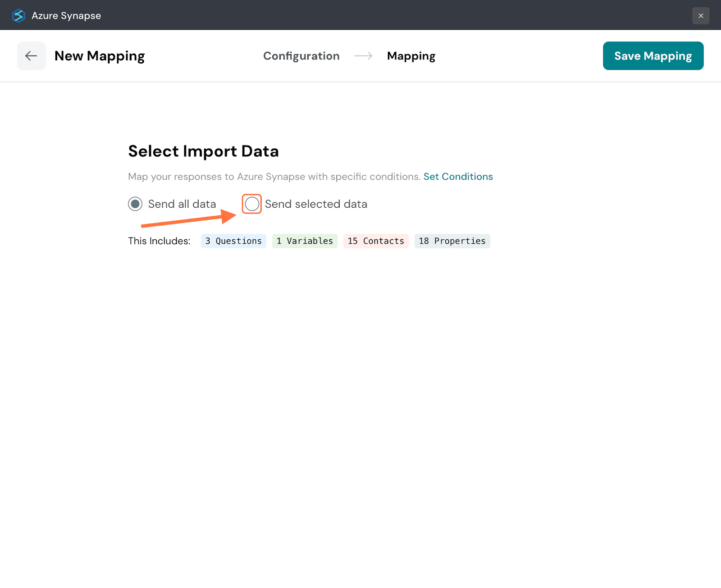
Task: Click the 3 Questions badge
Action: pos(233,241)
